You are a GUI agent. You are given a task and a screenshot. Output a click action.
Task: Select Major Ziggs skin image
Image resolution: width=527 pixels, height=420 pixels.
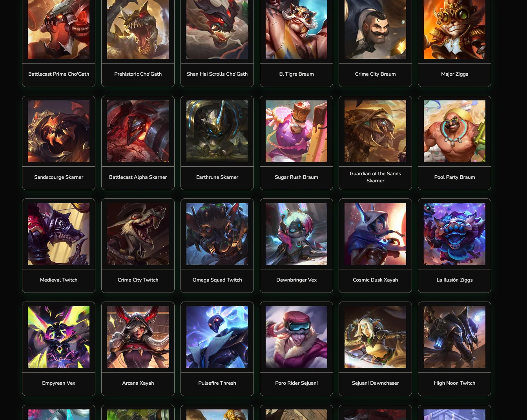454,29
